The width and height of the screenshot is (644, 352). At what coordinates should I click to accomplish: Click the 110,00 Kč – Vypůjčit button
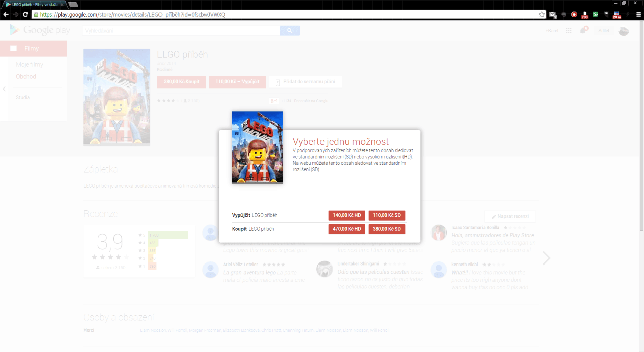coord(237,82)
